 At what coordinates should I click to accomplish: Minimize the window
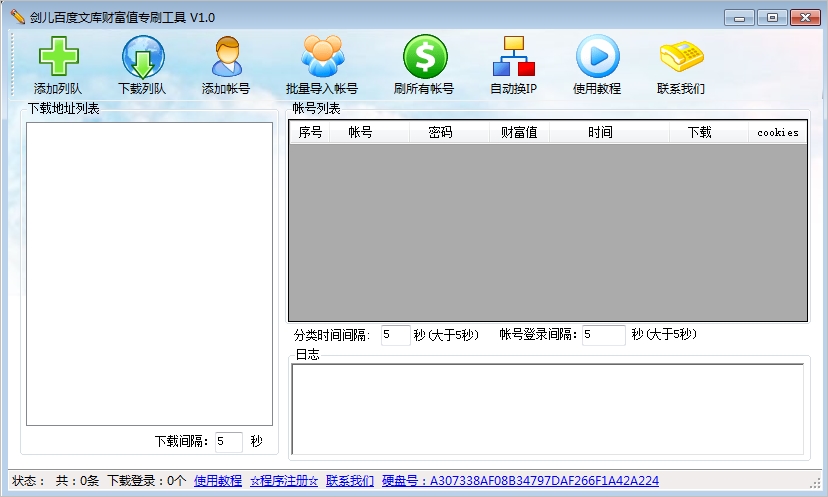click(x=739, y=17)
